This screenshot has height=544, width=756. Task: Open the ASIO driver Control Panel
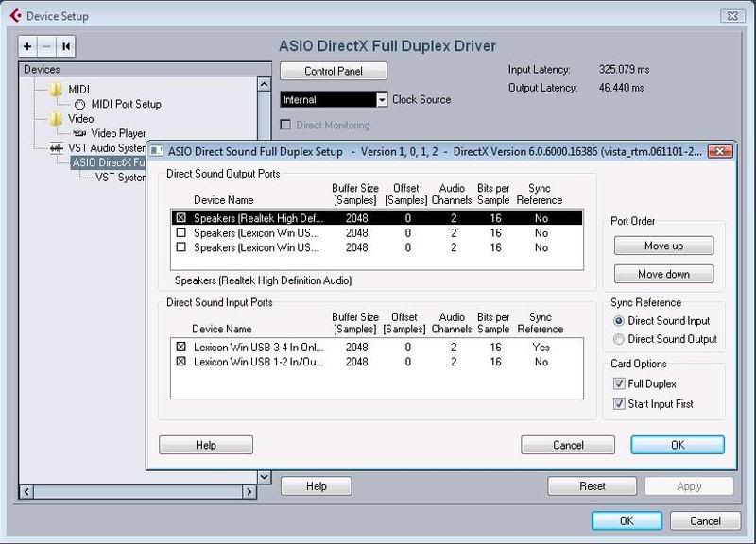[x=334, y=71]
